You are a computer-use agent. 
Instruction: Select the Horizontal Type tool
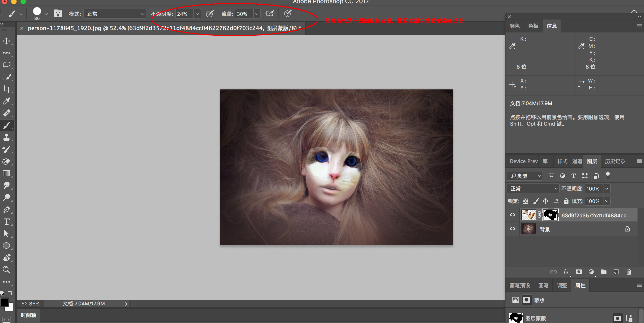6,222
